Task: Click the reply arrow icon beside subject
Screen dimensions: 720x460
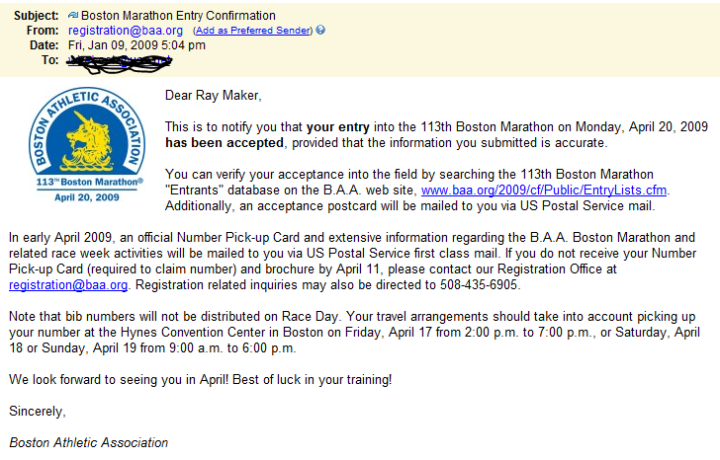Action: point(73,16)
